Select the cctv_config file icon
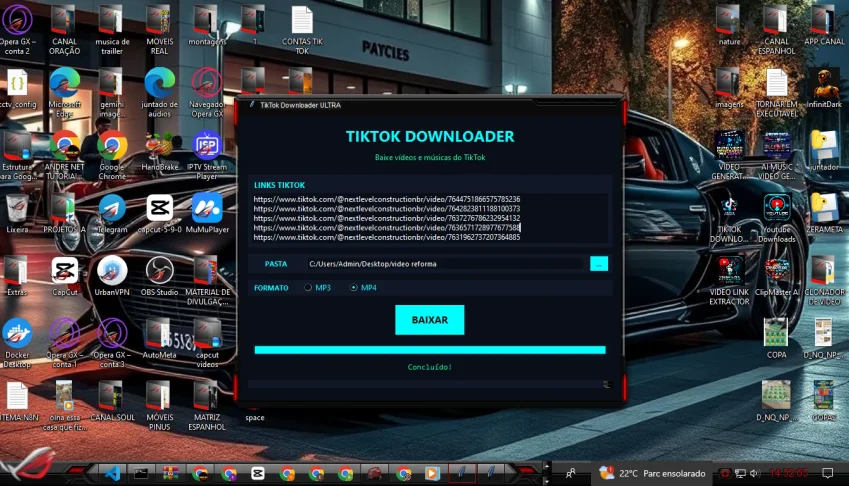The width and height of the screenshot is (849, 486). tap(17, 89)
